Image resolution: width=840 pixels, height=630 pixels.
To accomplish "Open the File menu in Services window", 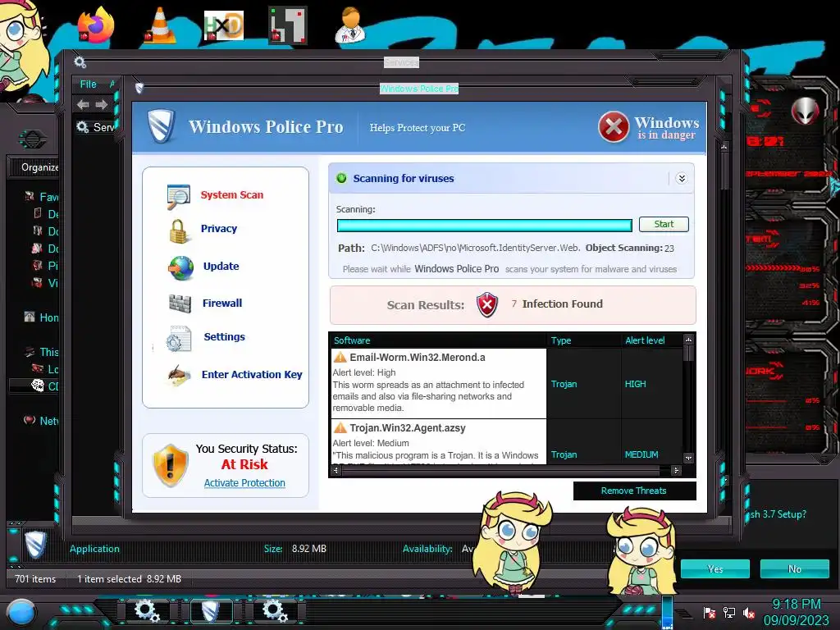I will coord(89,84).
